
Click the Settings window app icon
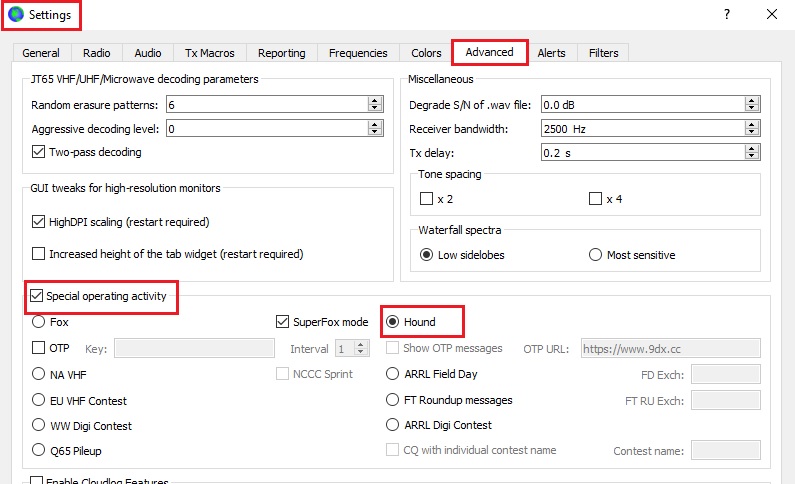[x=15, y=15]
